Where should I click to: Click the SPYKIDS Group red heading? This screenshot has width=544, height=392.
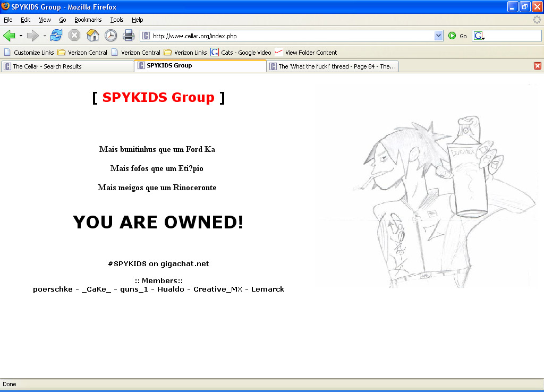click(x=158, y=97)
